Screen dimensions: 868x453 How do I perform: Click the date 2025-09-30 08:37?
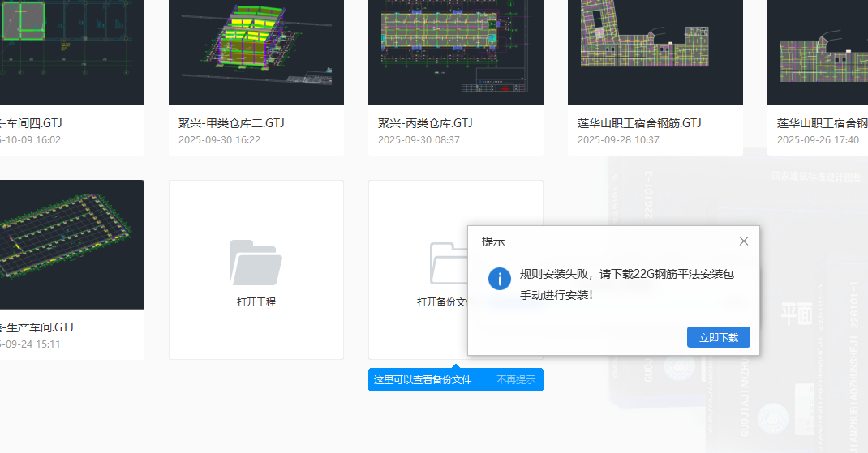coord(419,140)
